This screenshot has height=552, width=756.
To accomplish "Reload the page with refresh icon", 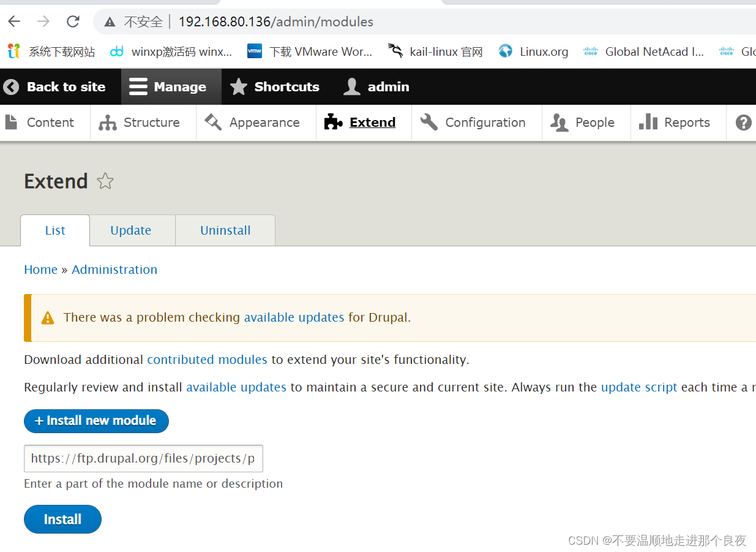I will 73,22.
